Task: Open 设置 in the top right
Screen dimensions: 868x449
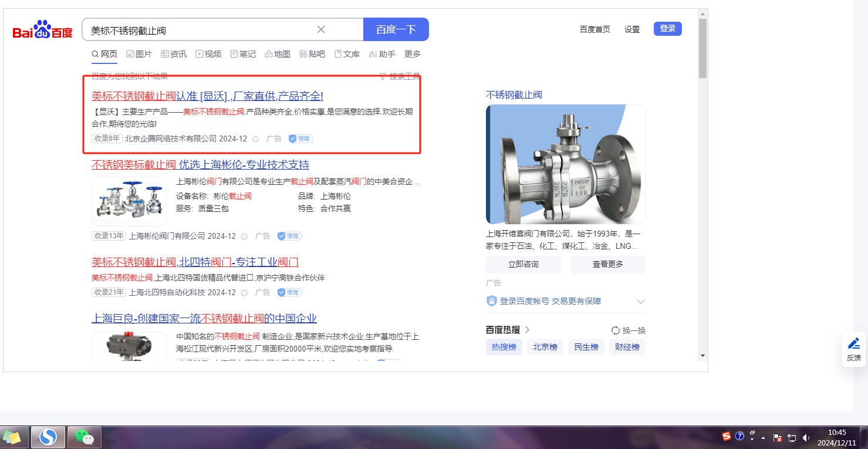Action: pyautogui.click(x=632, y=29)
